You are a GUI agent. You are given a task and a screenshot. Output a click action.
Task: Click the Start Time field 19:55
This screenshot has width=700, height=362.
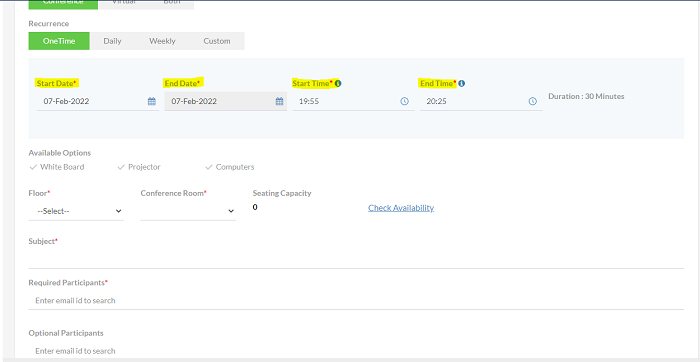[353, 101]
